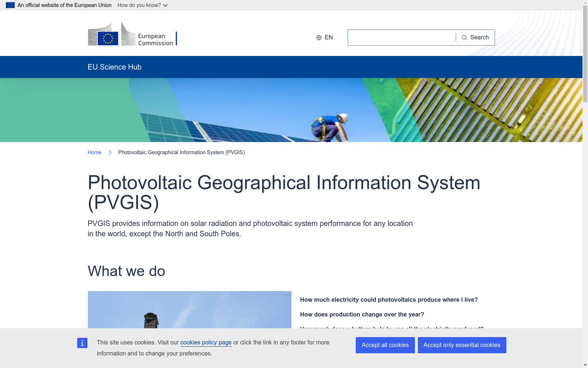588x368 pixels.
Task: Click the 'What we do' photo thumbnail
Action: (190, 309)
